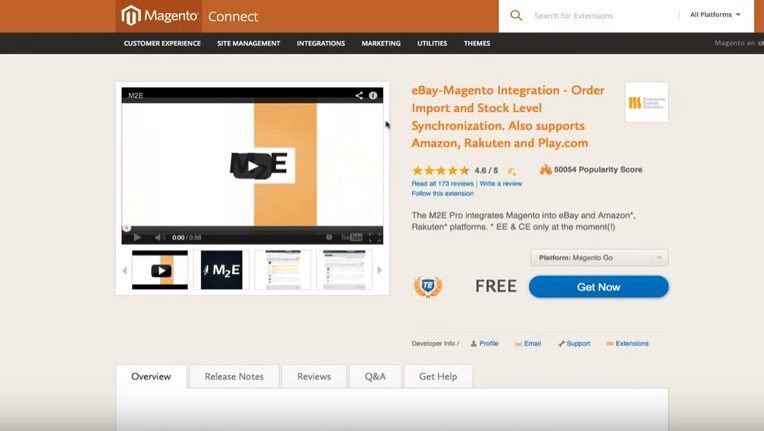Switch to the Release Notes tab
This screenshot has height=431, width=764.
(234, 376)
